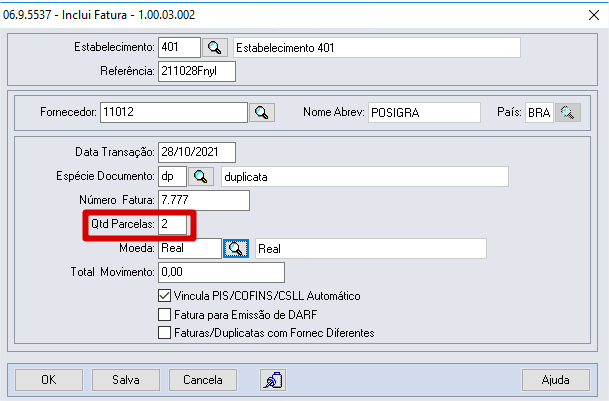Image resolution: width=609 pixels, height=401 pixels.
Task: Confirm with the OK button
Action: (x=49, y=380)
